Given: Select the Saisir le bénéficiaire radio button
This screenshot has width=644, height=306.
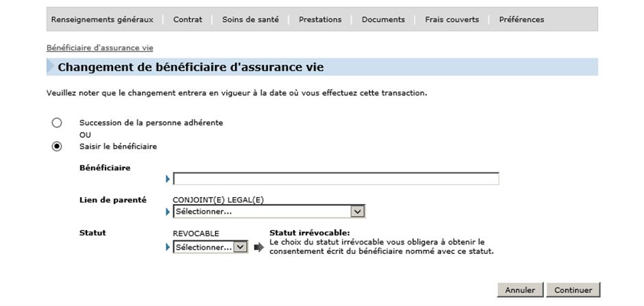Looking at the screenshot, I should 57,146.
